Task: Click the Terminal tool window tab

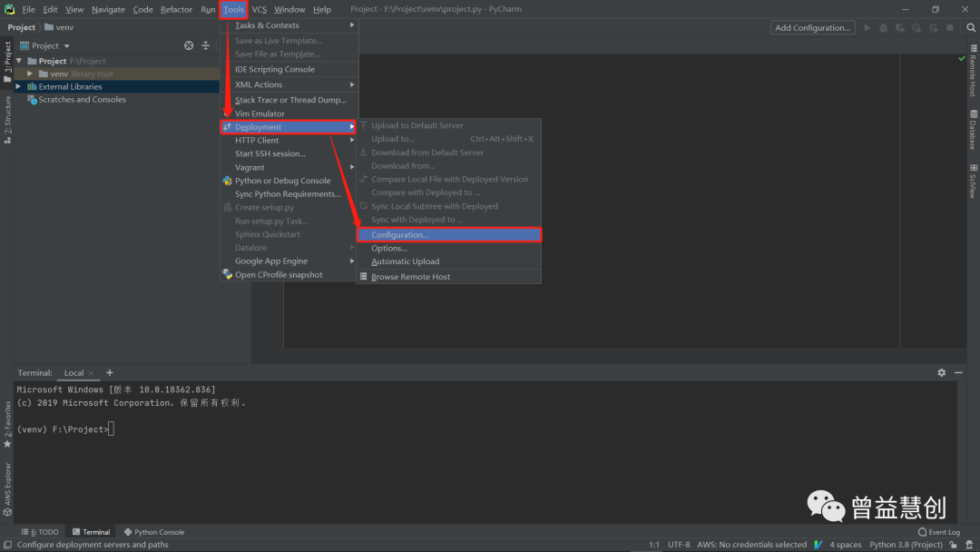Action: 92,532
